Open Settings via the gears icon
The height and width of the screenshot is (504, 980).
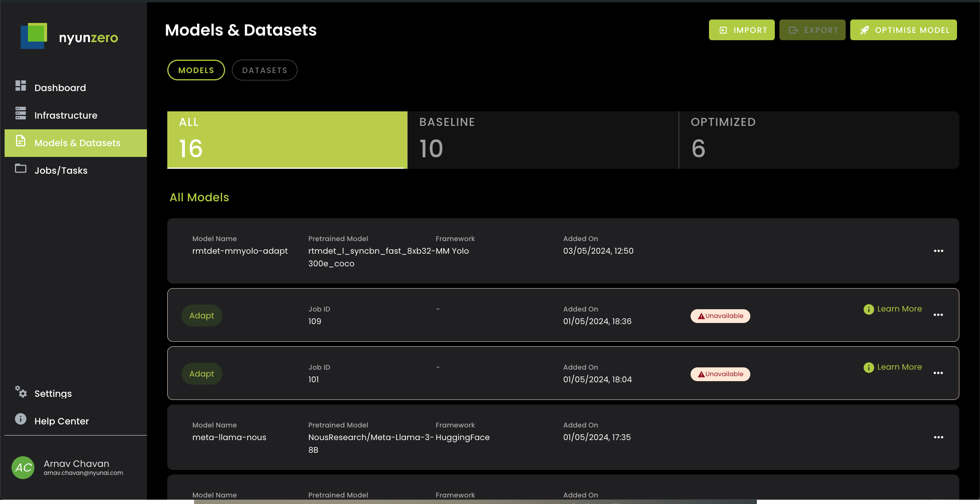click(21, 392)
